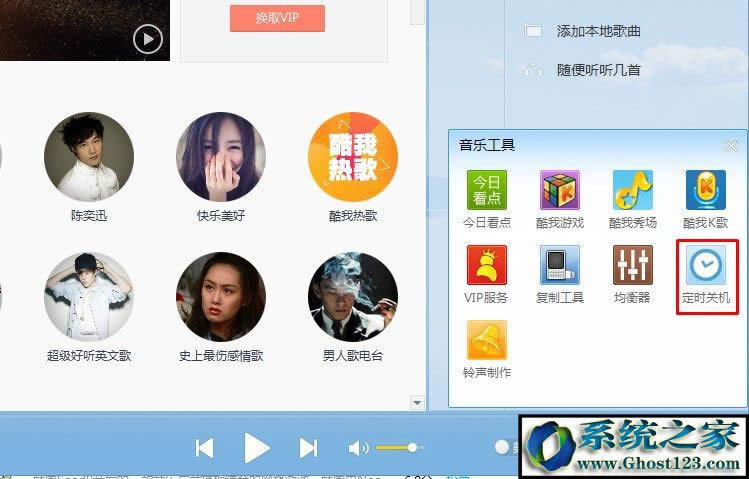Click 随便听听几首 option
Screen dimensions: 749x479
coord(598,71)
